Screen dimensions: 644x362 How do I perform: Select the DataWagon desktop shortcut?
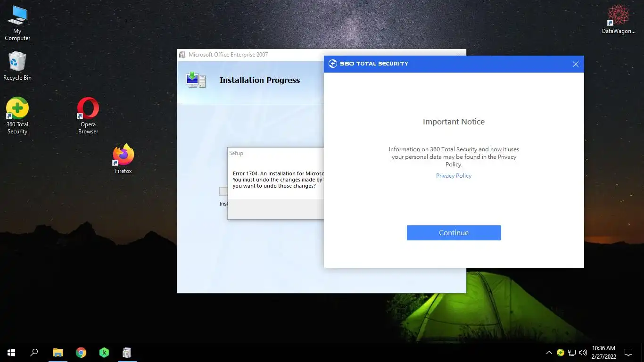[x=619, y=19]
